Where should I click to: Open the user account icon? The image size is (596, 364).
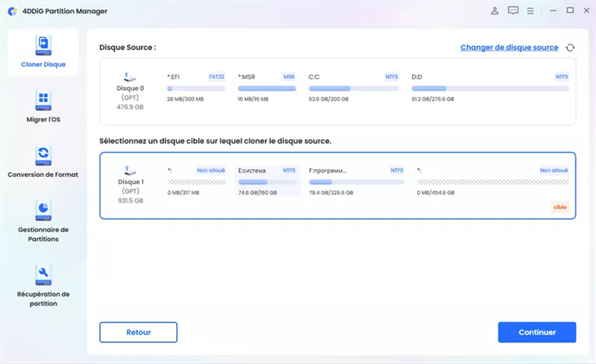click(495, 10)
